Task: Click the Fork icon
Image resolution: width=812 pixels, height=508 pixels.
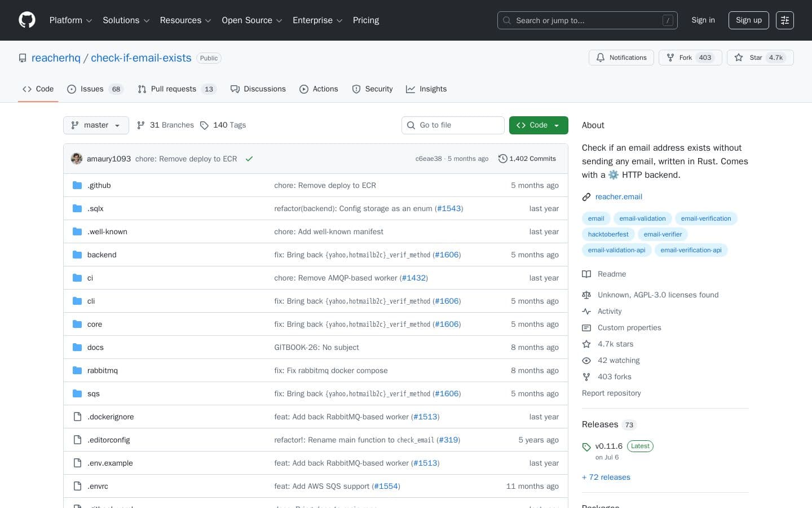Action: [x=670, y=58]
